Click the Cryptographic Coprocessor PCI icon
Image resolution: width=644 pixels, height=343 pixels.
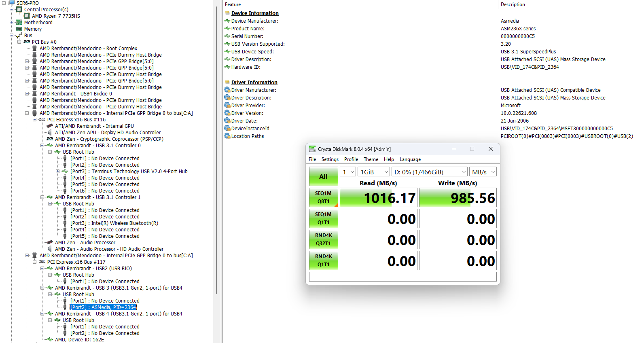(50, 139)
